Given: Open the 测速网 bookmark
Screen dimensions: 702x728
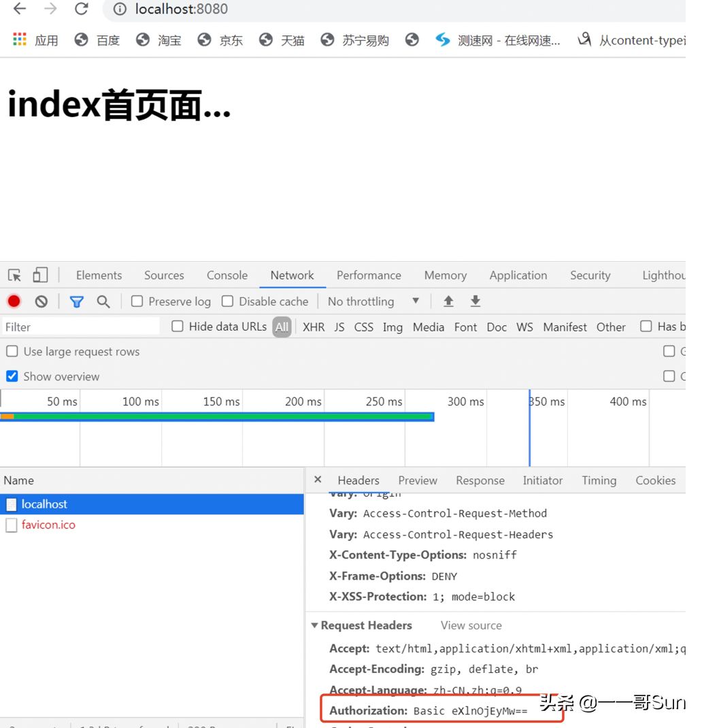Looking at the screenshot, I should point(498,40).
